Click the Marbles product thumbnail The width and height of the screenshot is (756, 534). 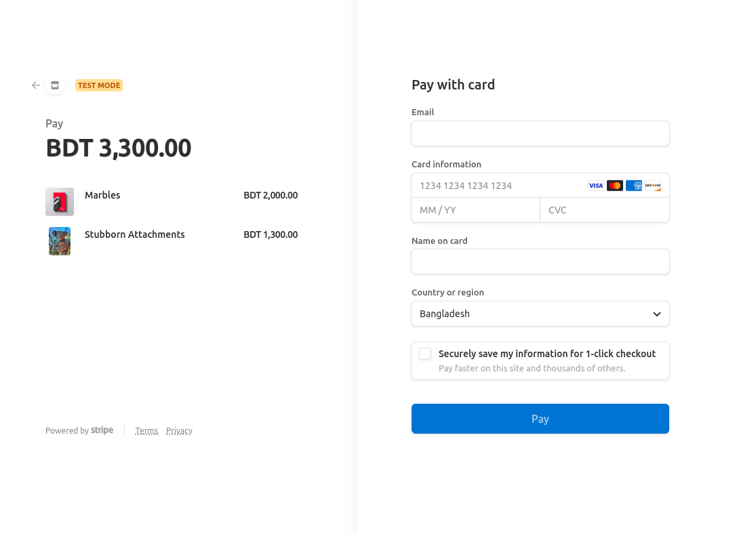point(60,202)
